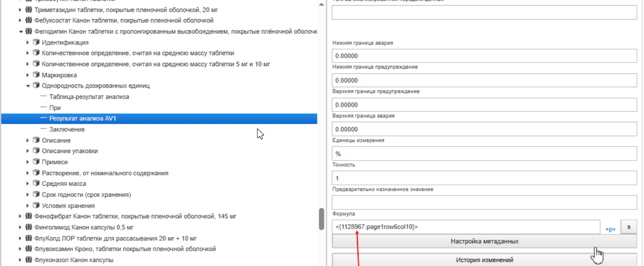Screen dimensions: 644x266
Task: Select Количественное определение 5 мг и 10 мг
Action: pyautogui.click(x=156, y=64)
